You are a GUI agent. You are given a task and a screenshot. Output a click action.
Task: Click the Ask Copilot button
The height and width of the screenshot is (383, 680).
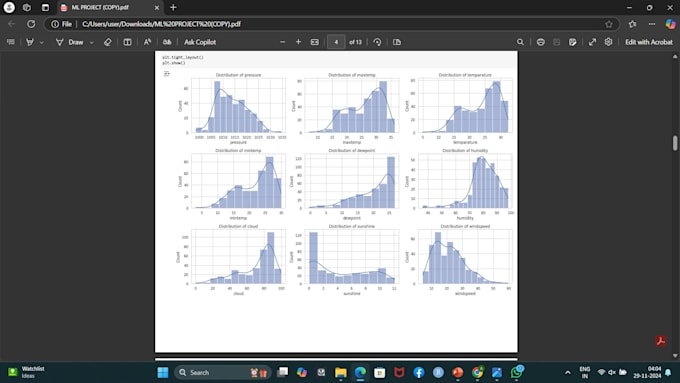tap(200, 42)
